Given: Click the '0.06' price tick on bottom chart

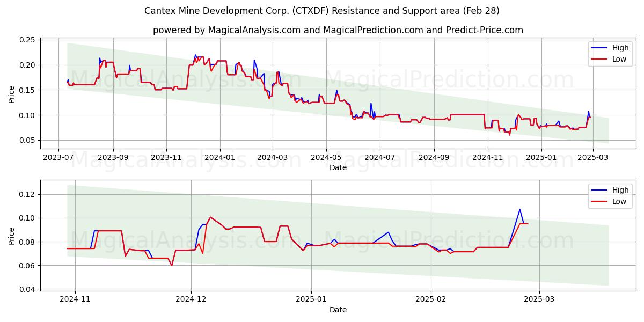Looking at the screenshot, I should pyautogui.click(x=27, y=266).
